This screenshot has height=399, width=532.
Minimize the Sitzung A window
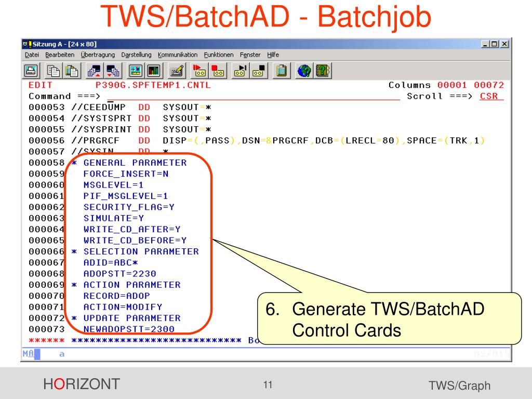(486, 44)
